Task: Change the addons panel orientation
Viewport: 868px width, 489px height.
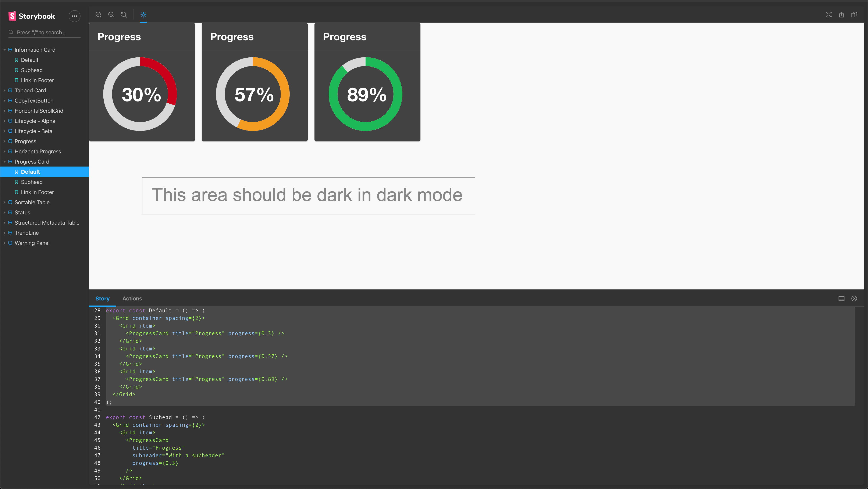Action: coord(841,298)
